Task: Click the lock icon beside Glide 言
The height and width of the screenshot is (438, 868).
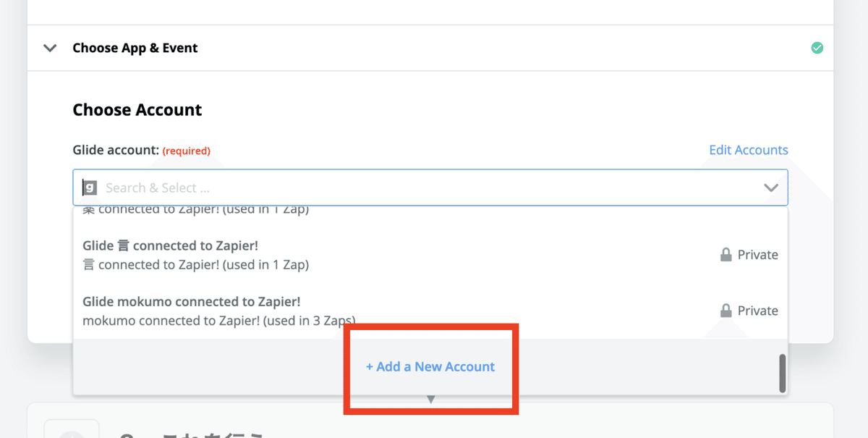Action: [x=726, y=255]
